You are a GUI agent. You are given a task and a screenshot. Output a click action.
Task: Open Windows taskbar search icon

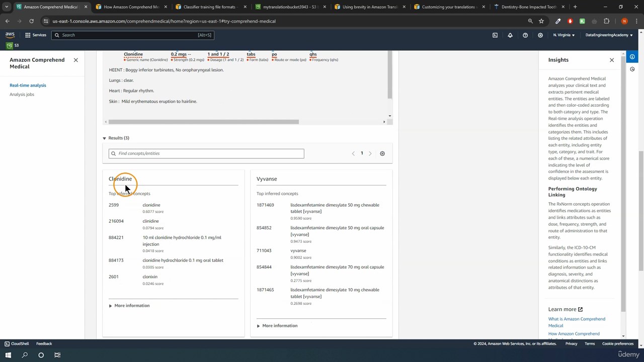coord(25,355)
